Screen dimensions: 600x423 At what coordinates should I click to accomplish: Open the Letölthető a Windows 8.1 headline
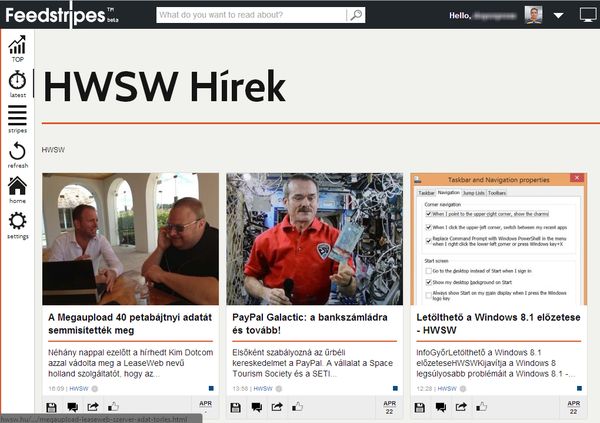pyautogui.click(x=498, y=323)
